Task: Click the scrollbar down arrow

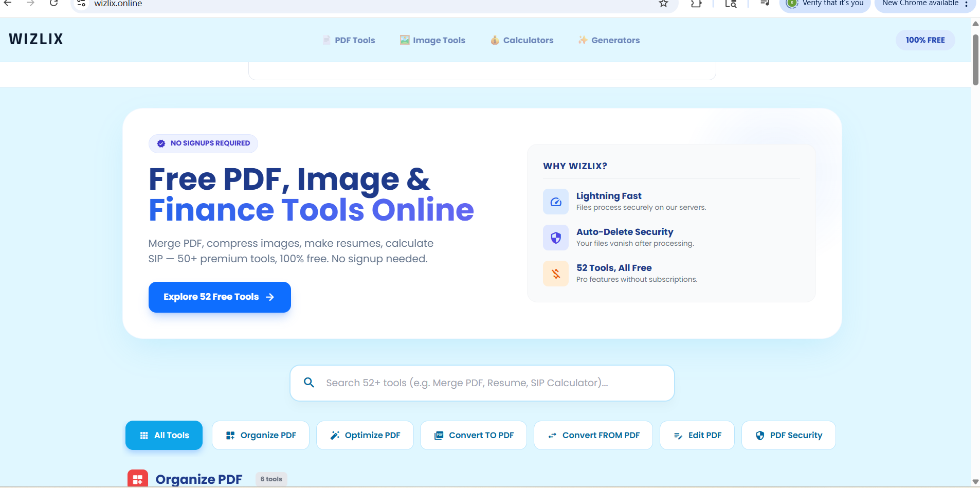Action: click(x=975, y=482)
